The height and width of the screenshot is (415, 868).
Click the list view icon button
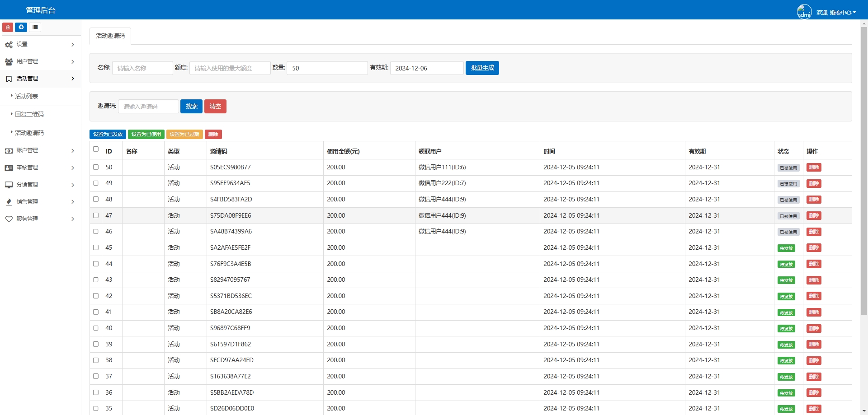coord(35,27)
